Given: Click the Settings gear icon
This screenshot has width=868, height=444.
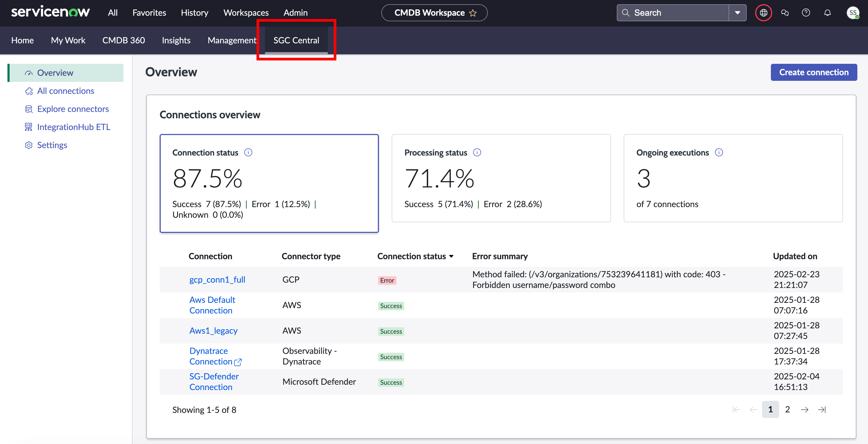Looking at the screenshot, I should coord(29,145).
